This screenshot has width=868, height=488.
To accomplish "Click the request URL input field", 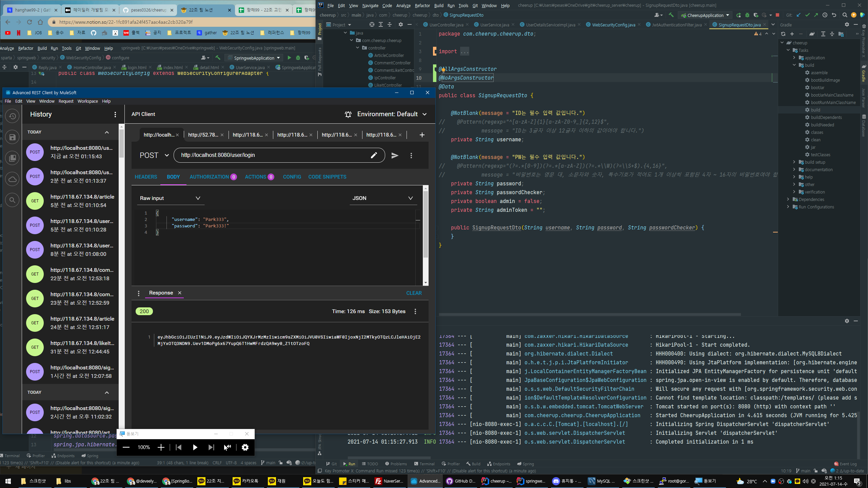I will (x=271, y=155).
